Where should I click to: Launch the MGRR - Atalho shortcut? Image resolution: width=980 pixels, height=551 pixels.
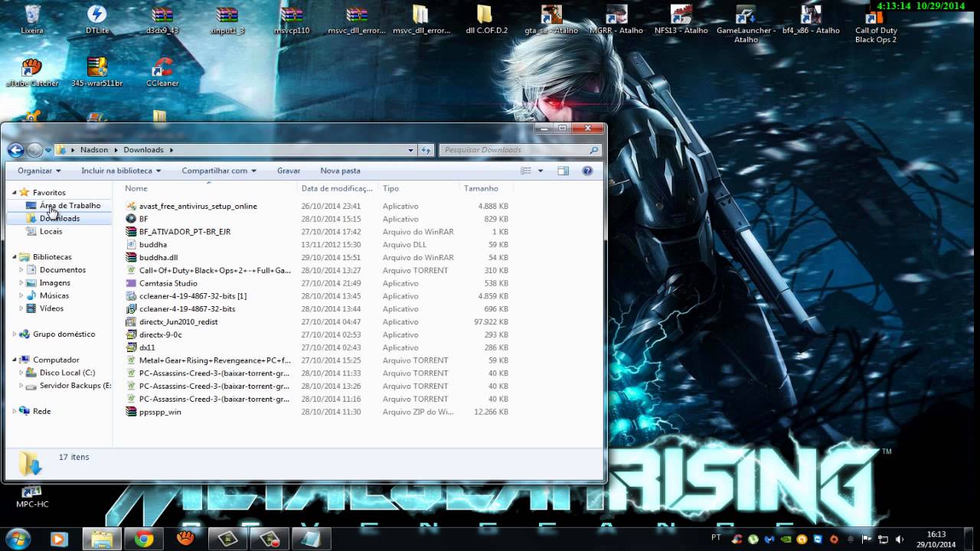pos(616,19)
